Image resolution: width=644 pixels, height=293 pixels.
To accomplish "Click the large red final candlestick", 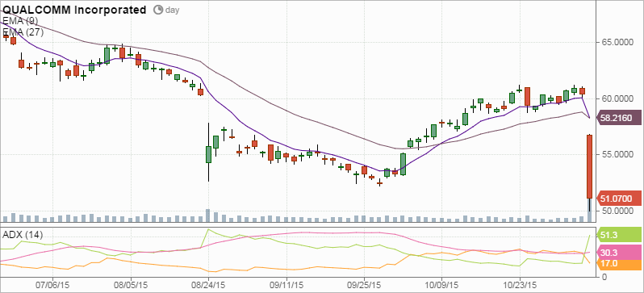I will tap(589, 166).
